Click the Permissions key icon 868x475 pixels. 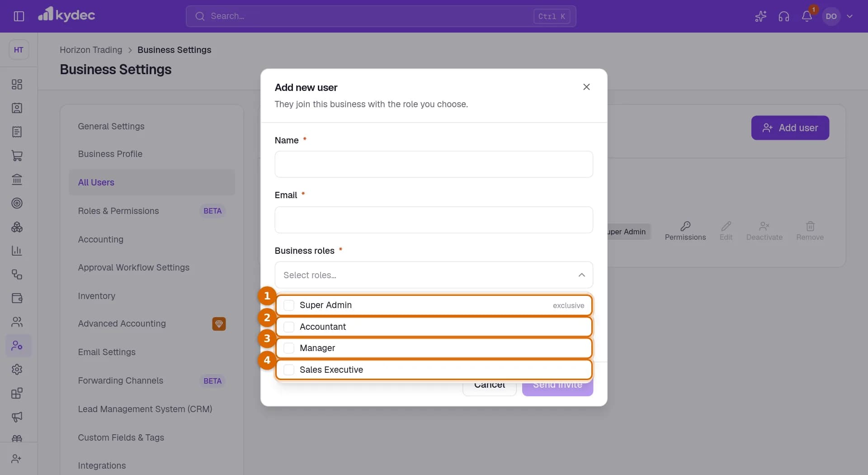coord(685,226)
